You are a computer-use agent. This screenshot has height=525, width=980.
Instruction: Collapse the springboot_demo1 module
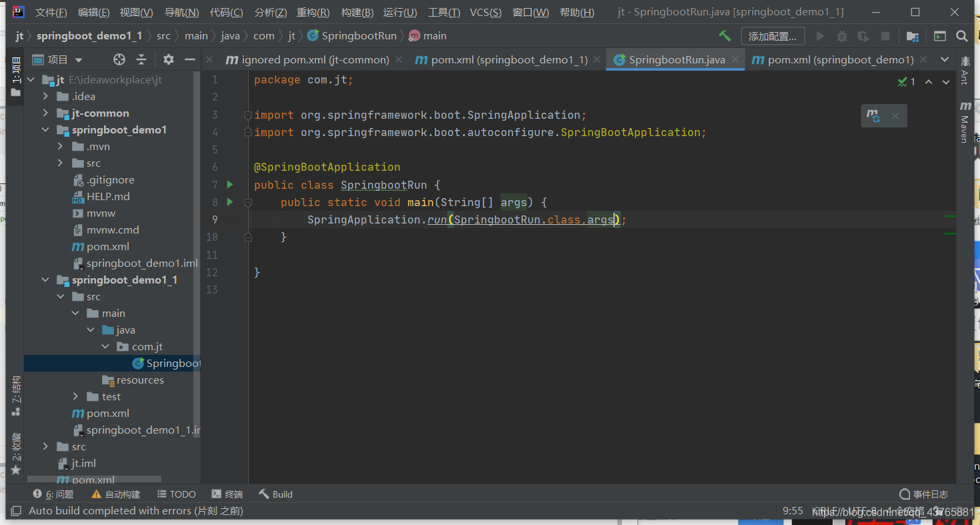(45, 130)
